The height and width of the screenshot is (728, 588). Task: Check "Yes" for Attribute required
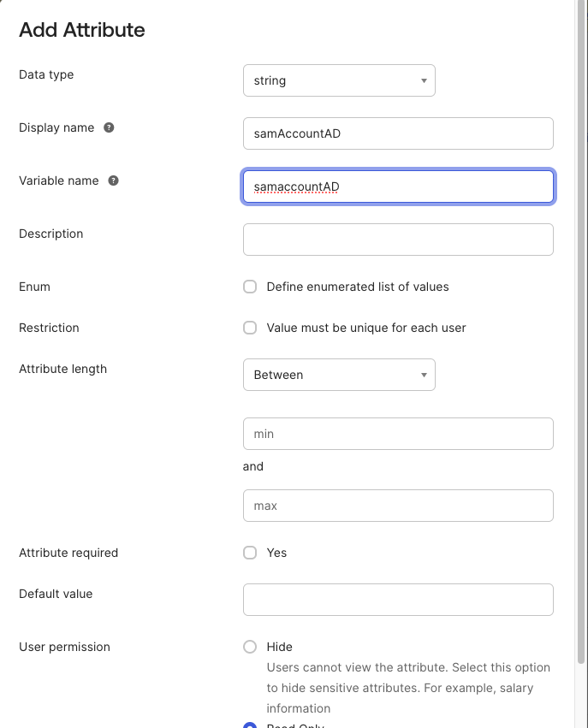[x=250, y=553]
